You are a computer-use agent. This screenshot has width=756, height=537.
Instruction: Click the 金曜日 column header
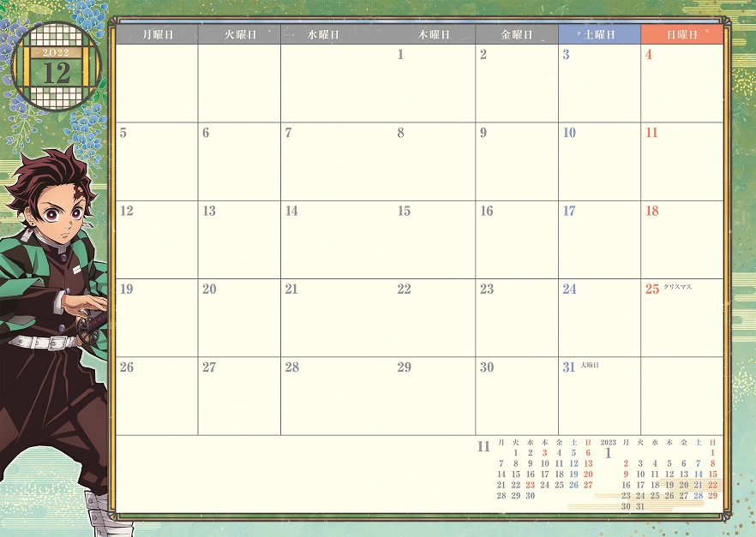517,34
